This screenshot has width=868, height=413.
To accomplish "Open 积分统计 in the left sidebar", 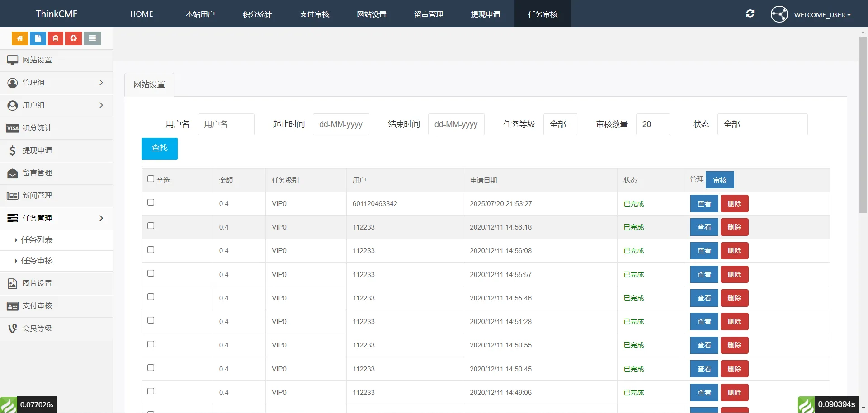I will click(x=37, y=128).
